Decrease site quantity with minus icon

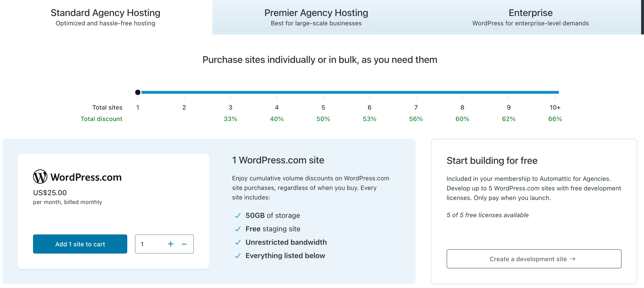point(184,244)
